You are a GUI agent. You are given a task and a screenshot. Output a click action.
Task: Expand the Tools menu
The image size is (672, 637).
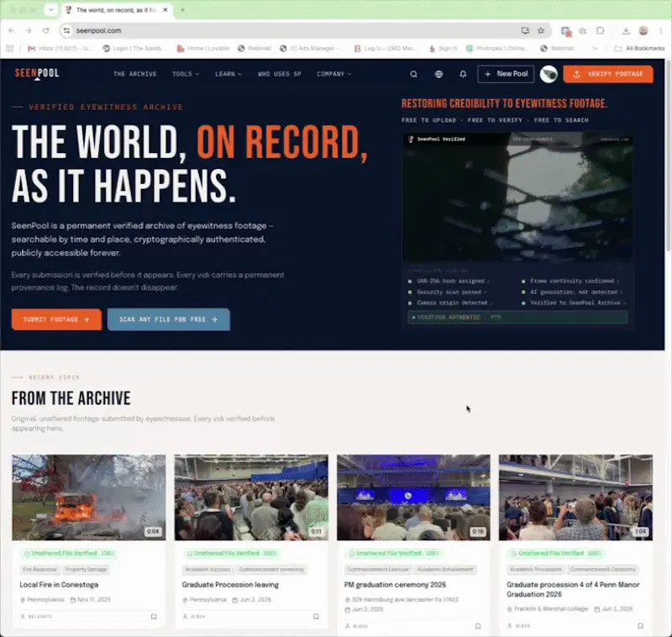[x=186, y=74]
